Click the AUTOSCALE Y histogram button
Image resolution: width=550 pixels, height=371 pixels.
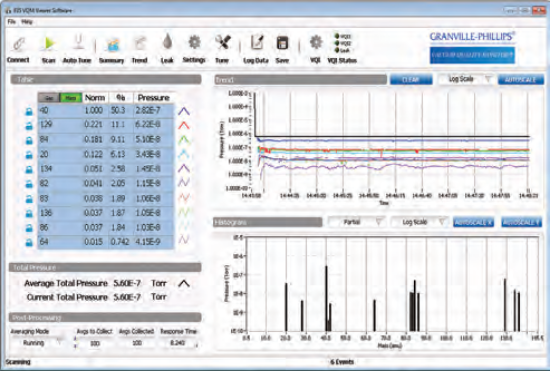(522, 222)
